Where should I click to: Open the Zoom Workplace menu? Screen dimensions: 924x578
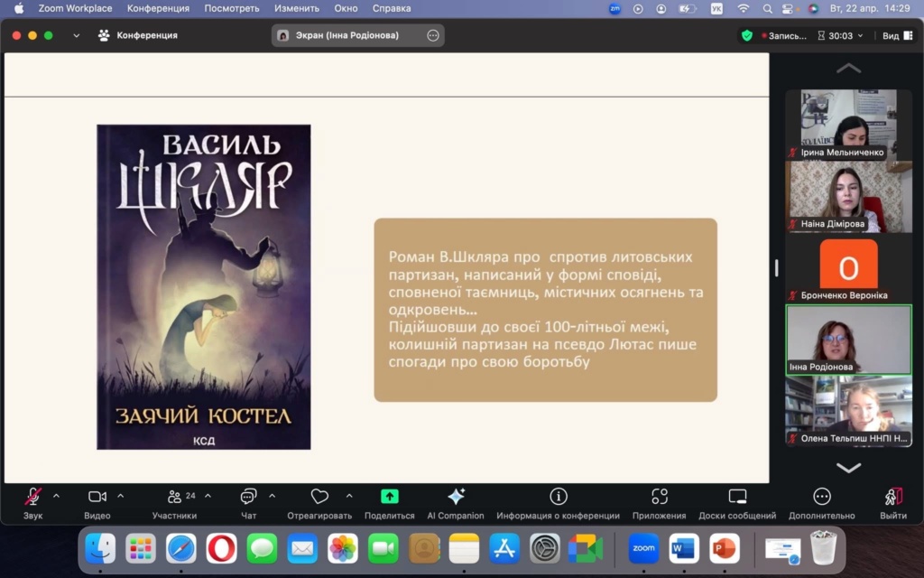(76, 8)
